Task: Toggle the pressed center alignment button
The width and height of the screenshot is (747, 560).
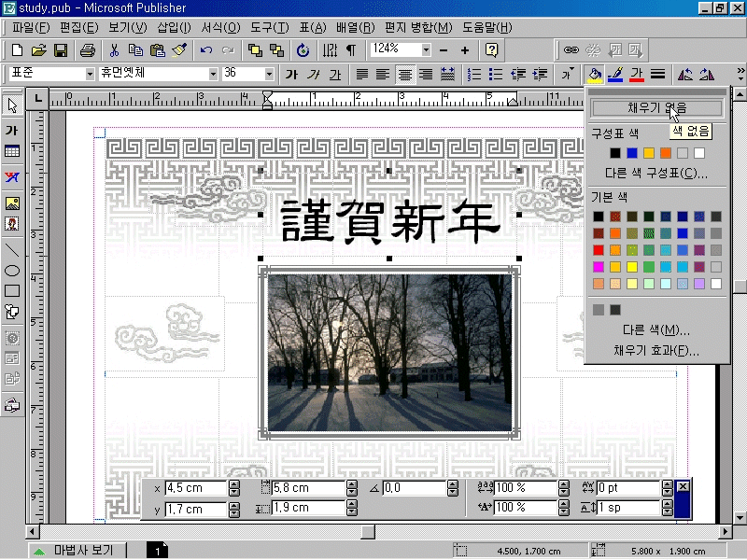Action: [x=405, y=75]
